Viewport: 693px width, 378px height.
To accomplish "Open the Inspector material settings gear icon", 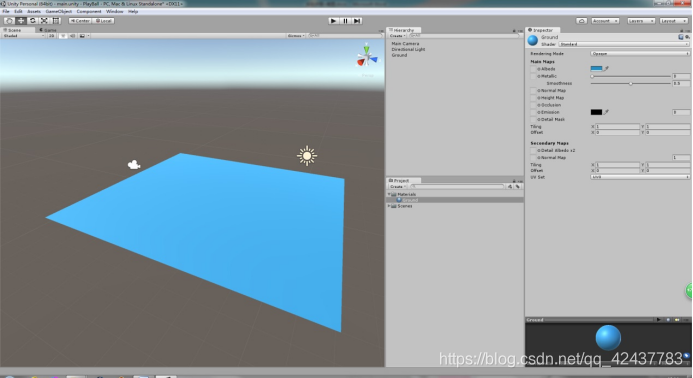I will (x=687, y=37).
